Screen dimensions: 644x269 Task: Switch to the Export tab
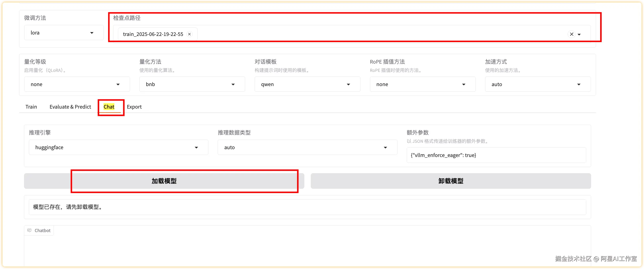coord(134,107)
